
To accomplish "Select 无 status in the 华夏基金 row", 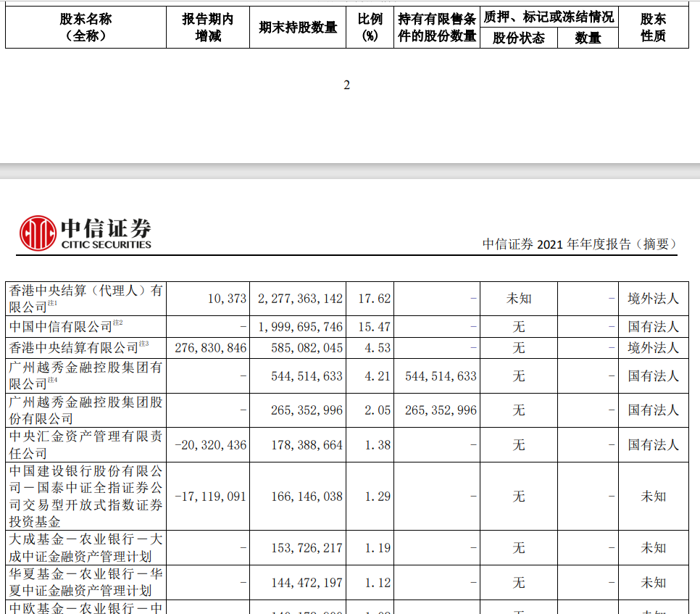I will (x=519, y=583).
